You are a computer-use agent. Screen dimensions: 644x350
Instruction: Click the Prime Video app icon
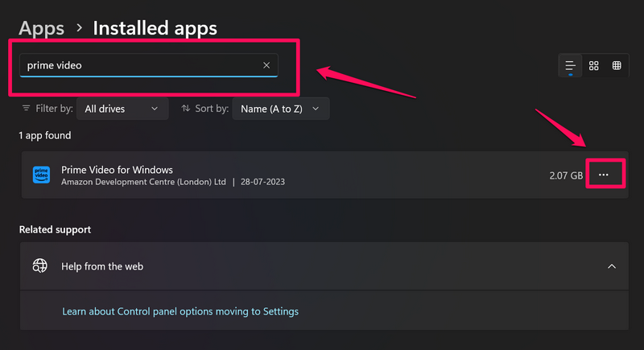tap(42, 175)
